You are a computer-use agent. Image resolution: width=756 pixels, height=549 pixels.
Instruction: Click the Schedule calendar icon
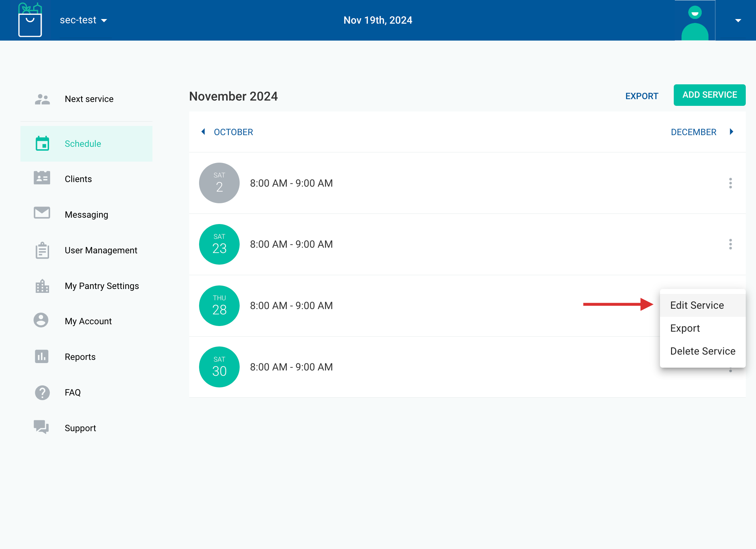coord(42,144)
